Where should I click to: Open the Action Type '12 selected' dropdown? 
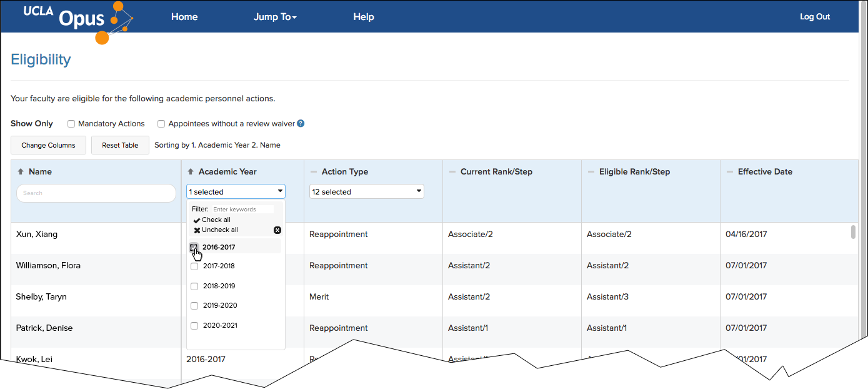click(367, 191)
